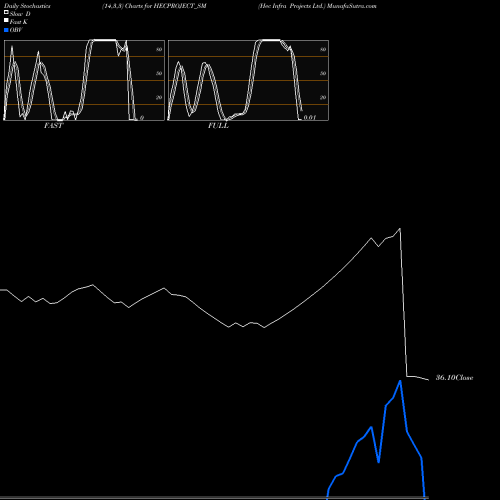The height and width of the screenshot is (500, 500).
Task: Click the 'FAST' caption under the chart
Action: click(53, 126)
